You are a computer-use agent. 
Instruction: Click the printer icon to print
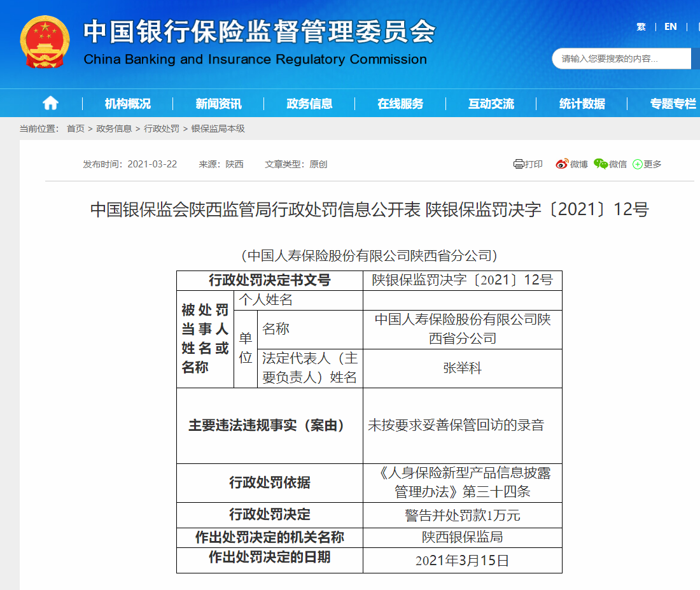pos(519,164)
